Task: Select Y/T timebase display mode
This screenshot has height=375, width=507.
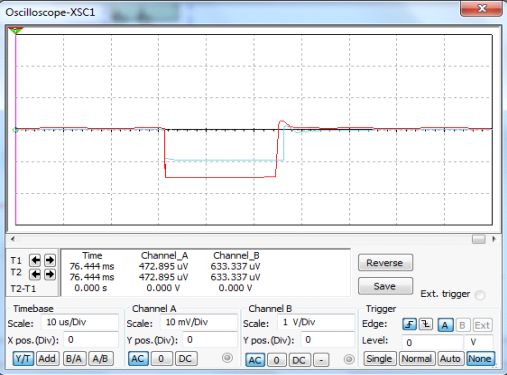Action: tap(23, 359)
